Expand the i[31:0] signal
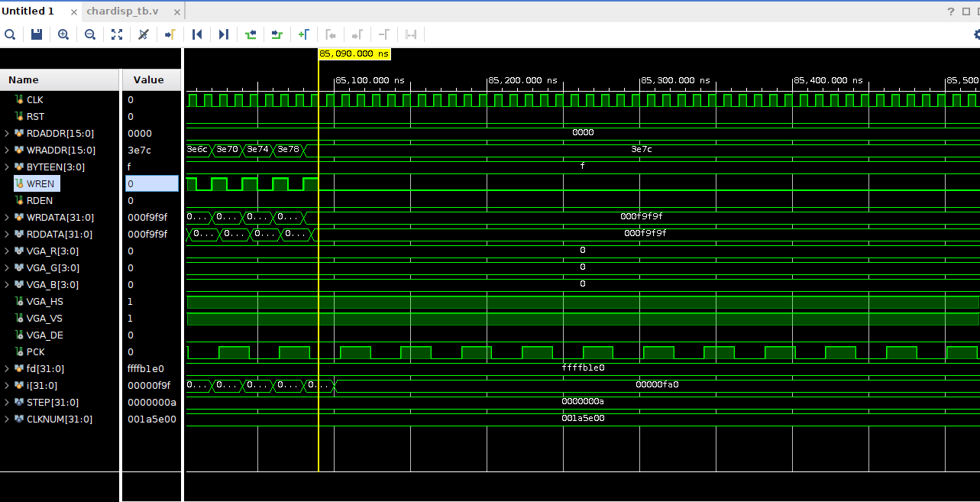The height and width of the screenshot is (502, 980). click(7, 385)
